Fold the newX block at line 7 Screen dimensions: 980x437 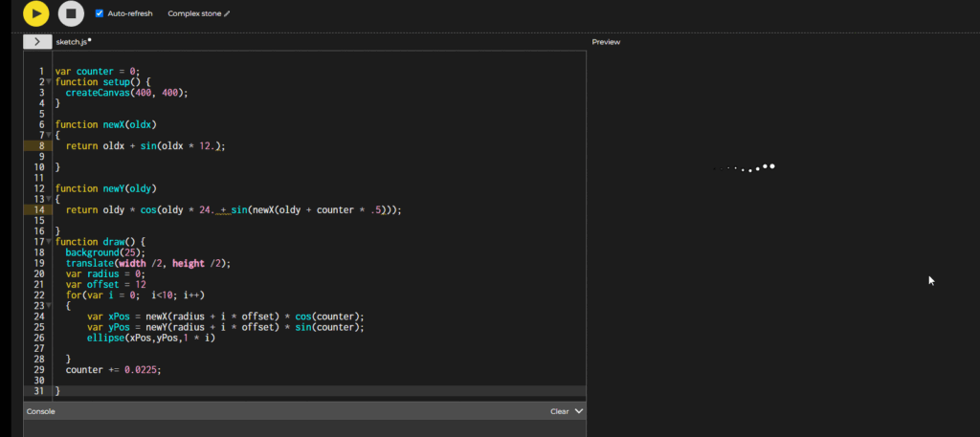coord(49,135)
